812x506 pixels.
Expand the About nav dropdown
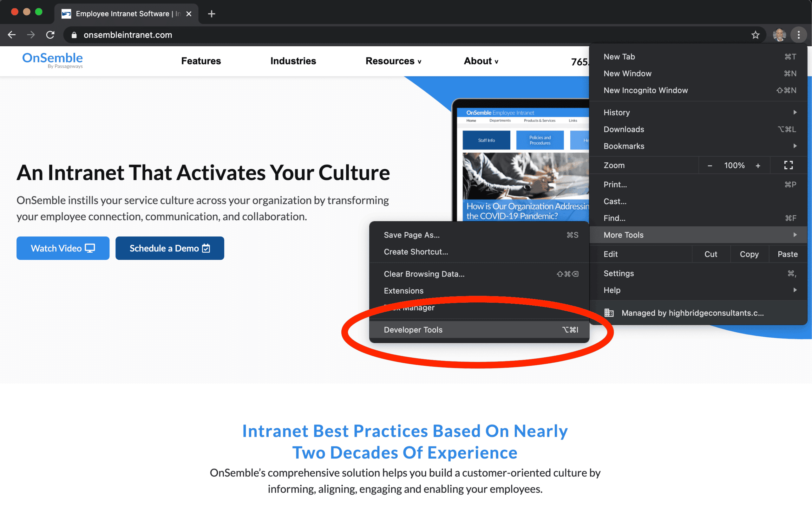[x=481, y=61]
